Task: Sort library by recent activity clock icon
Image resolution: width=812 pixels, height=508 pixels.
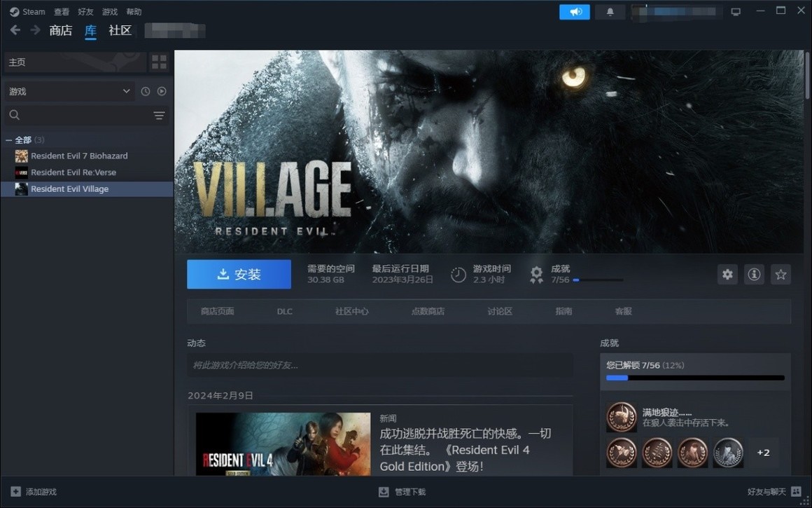Action: 146,91
